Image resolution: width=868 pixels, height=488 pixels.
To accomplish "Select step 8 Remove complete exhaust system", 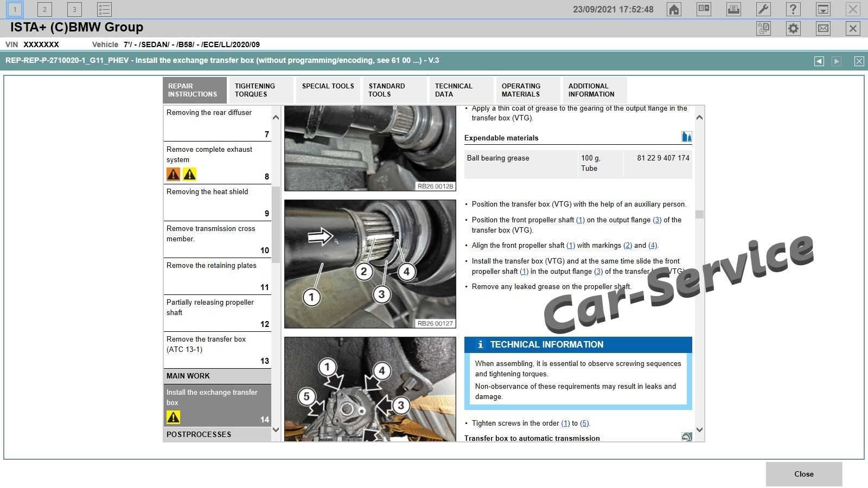I will [217, 163].
